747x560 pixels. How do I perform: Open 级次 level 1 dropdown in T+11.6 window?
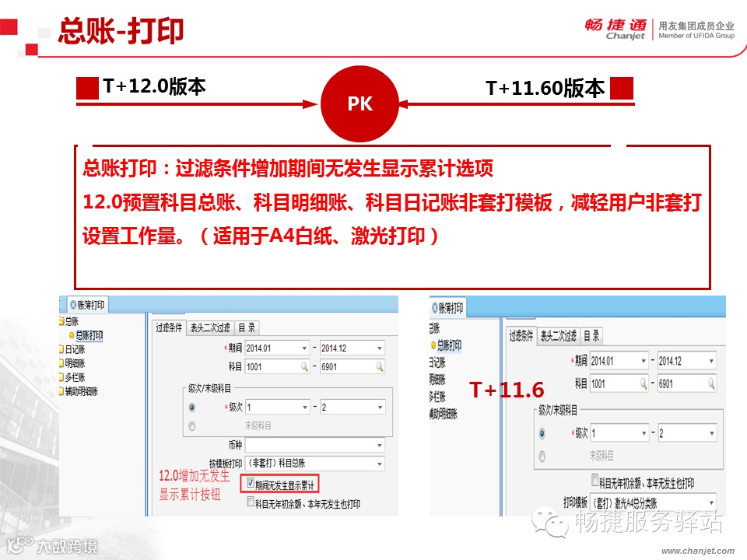point(644,433)
